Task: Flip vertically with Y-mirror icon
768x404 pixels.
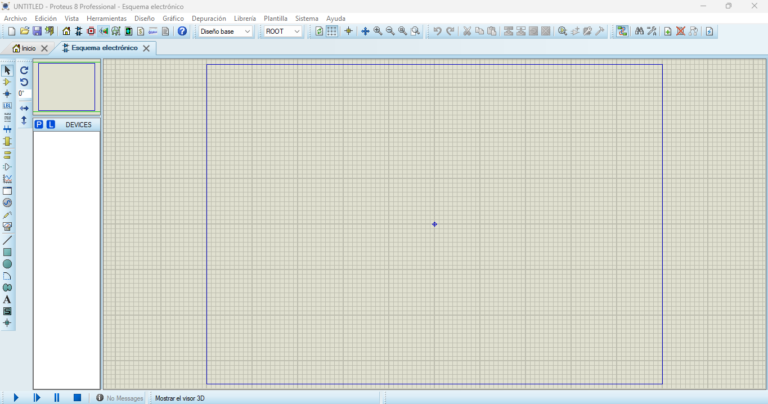Action: (x=24, y=120)
